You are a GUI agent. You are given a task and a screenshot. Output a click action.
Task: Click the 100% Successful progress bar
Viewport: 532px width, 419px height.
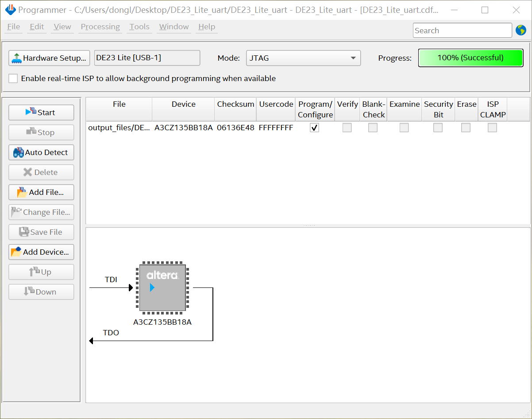tap(470, 58)
